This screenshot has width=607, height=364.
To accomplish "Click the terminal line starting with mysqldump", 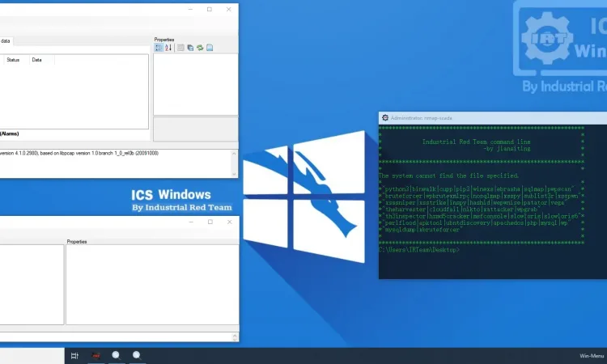I will (422, 230).
